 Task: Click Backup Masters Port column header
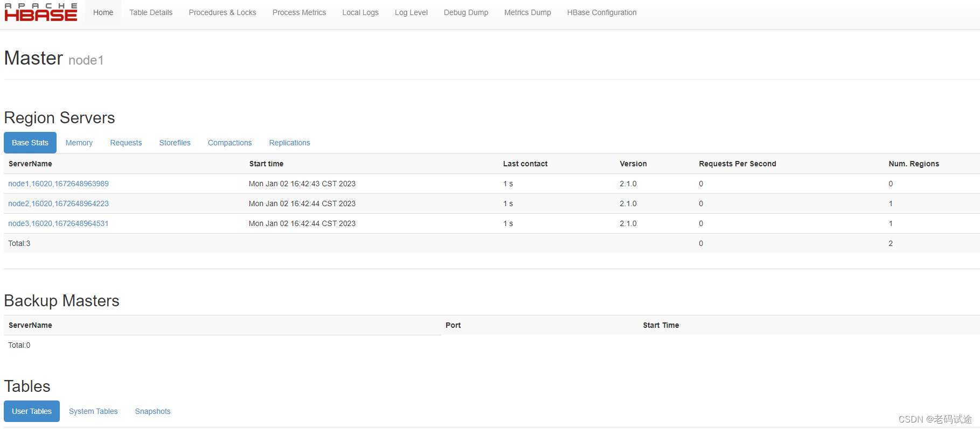pos(453,325)
